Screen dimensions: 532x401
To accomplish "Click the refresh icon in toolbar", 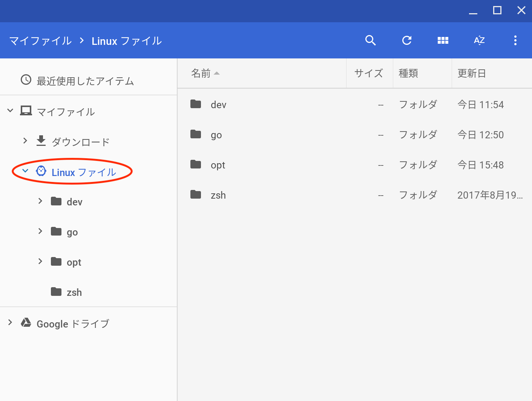I will click(407, 40).
